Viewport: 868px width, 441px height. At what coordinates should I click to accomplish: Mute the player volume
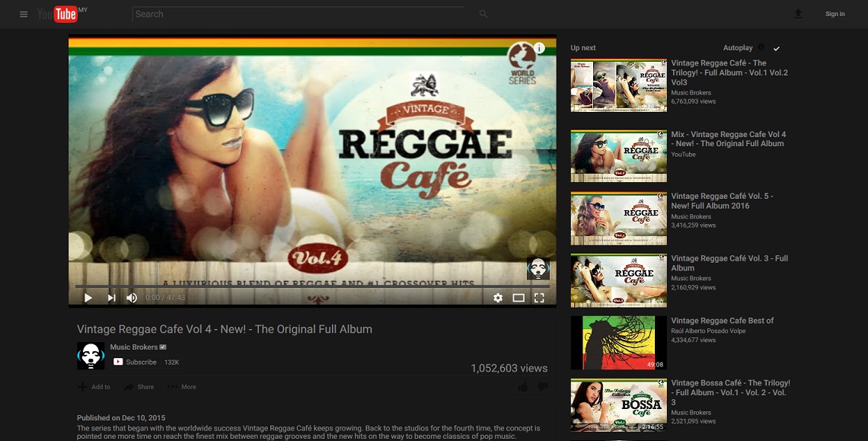[x=132, y=298]
